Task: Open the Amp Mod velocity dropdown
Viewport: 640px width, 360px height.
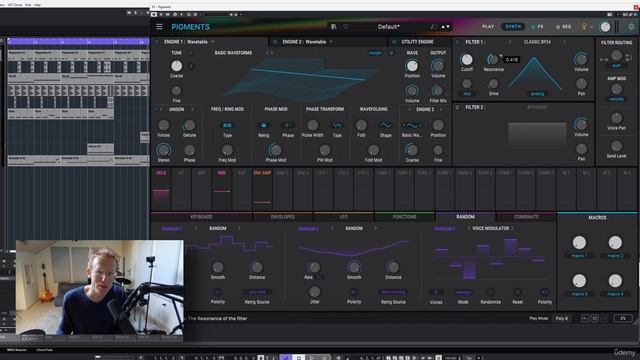Action: [x=616, y=100]
